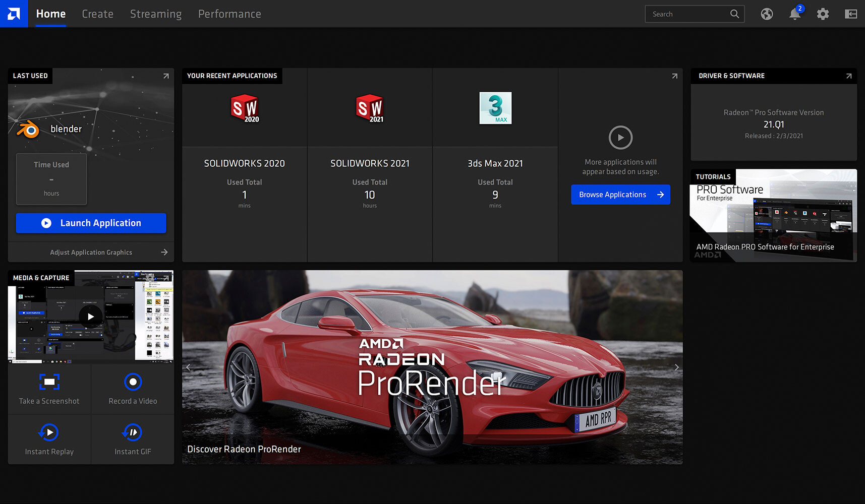Take a Screenshot
This screenshot has height=504, width=865.
coord(49,389)
